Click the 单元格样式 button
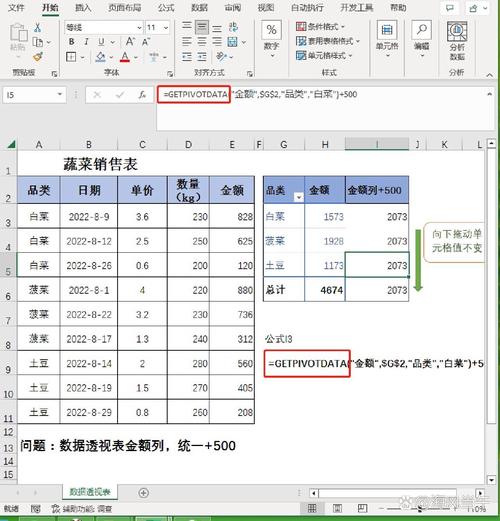 pyautogui.click(x=324, y=55)
